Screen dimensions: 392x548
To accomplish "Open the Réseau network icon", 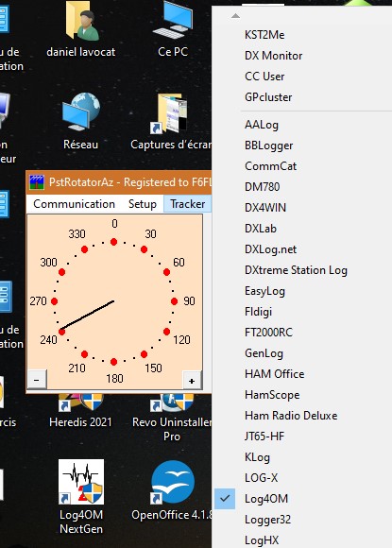I will tap(80, 121).
